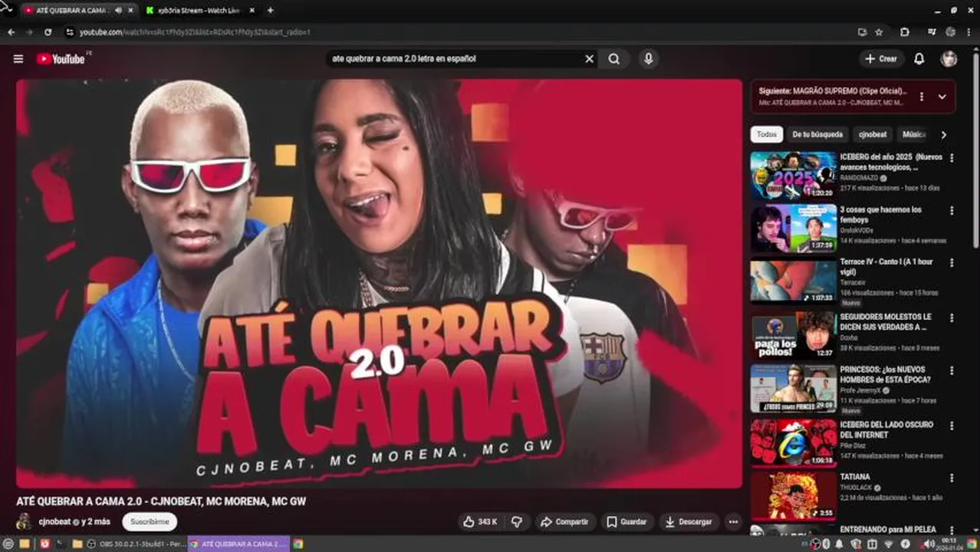Open the Crear button
Image resolution: width=980 pixels, height=552 pixels.
[x=880, y=59]
